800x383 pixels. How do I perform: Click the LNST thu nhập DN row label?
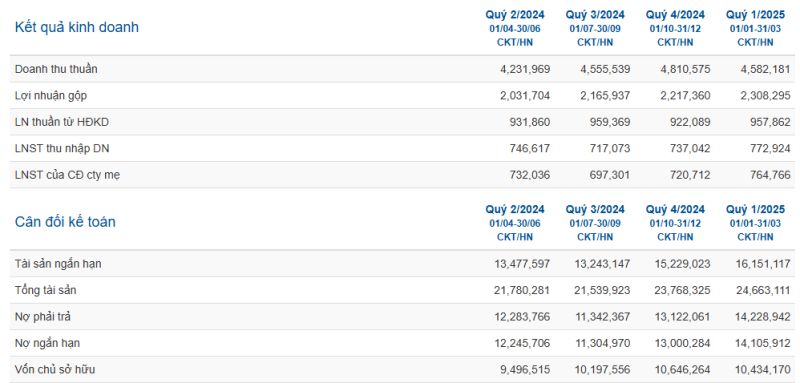(x=62, y=148)
